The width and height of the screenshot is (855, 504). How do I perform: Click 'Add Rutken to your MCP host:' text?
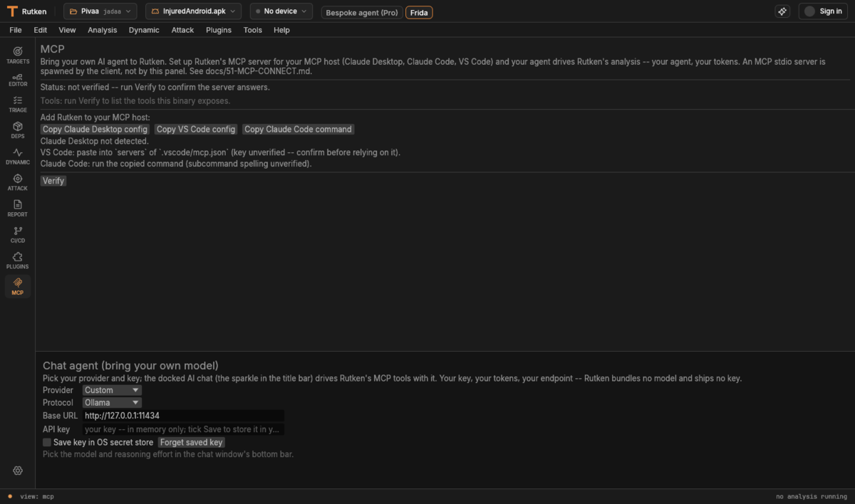[x=95, y=117]
